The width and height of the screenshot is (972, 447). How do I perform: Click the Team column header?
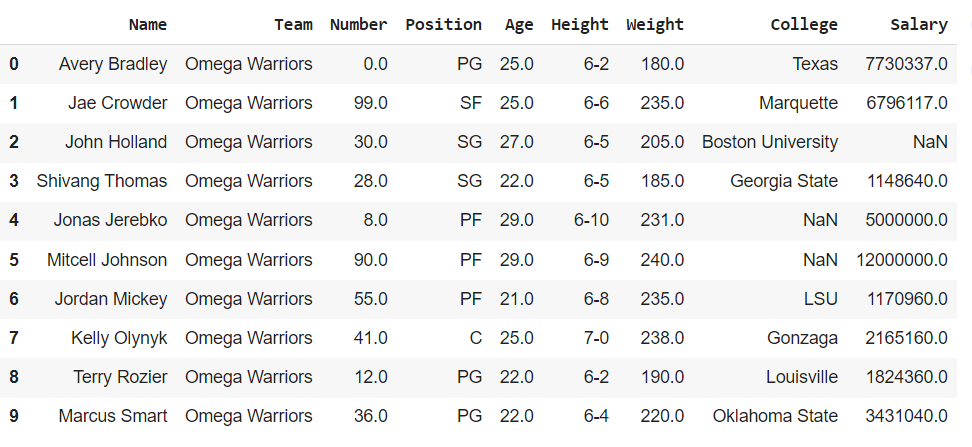[x=294, y=24]
